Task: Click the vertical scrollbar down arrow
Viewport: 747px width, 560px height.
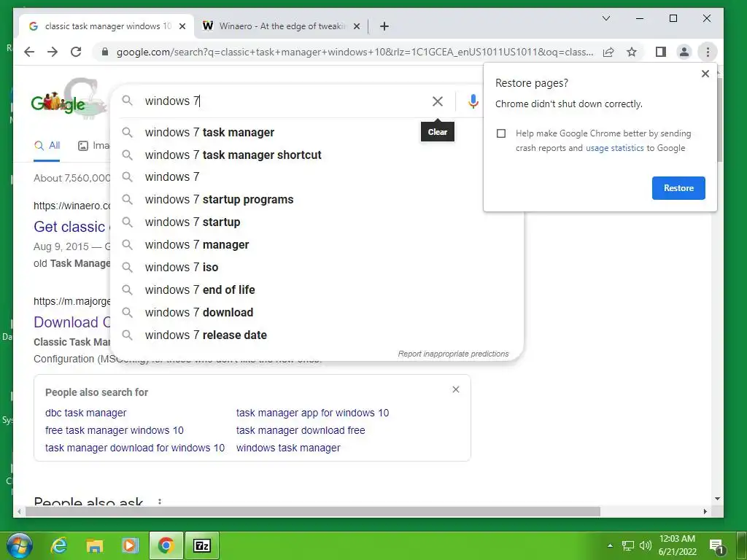Action: [x=718, y=499]
